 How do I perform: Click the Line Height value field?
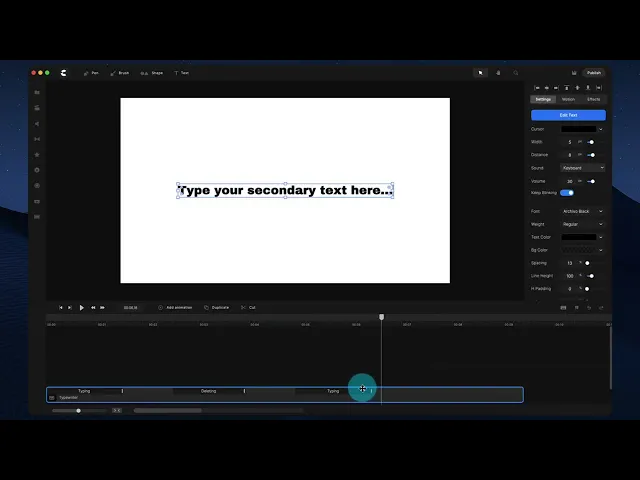(x=569, y=276)
